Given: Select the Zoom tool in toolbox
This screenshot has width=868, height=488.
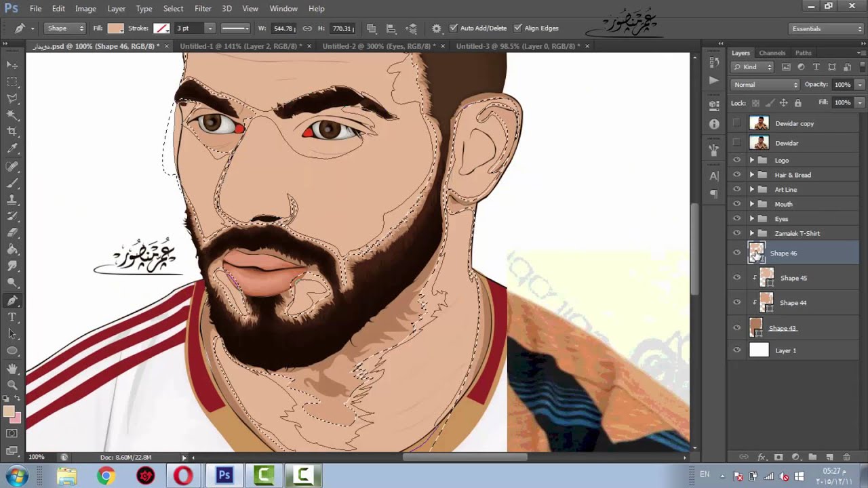Looking at the screenshot, I should pos(12,385).
